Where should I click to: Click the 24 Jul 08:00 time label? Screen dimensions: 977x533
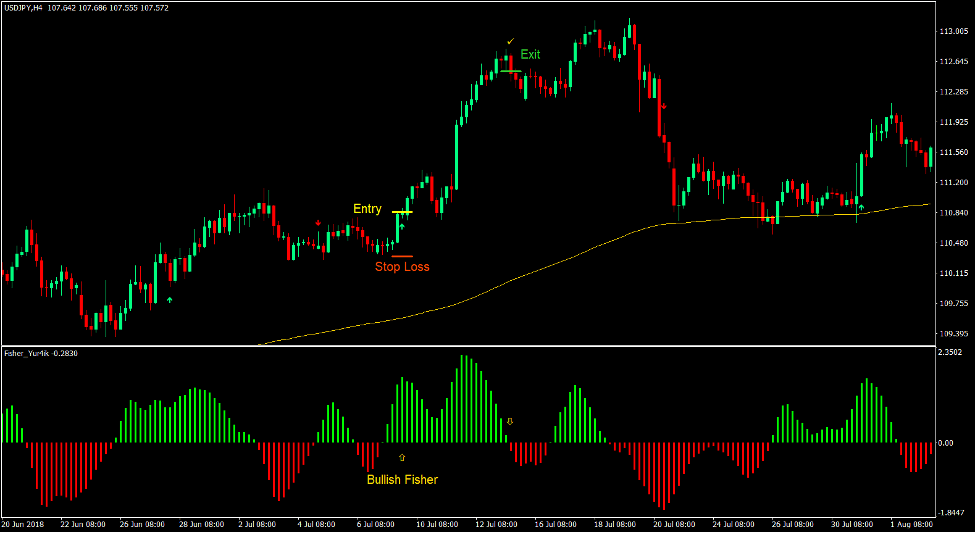[x=734, y=524]
